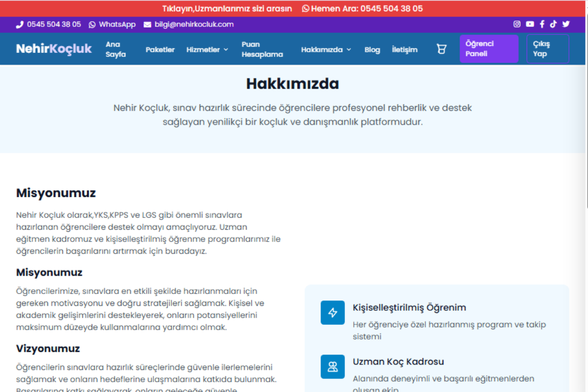The width and height of the screenshot is (588, 392).
Task: Open the Twitter social icon
Action: point(565,24)
